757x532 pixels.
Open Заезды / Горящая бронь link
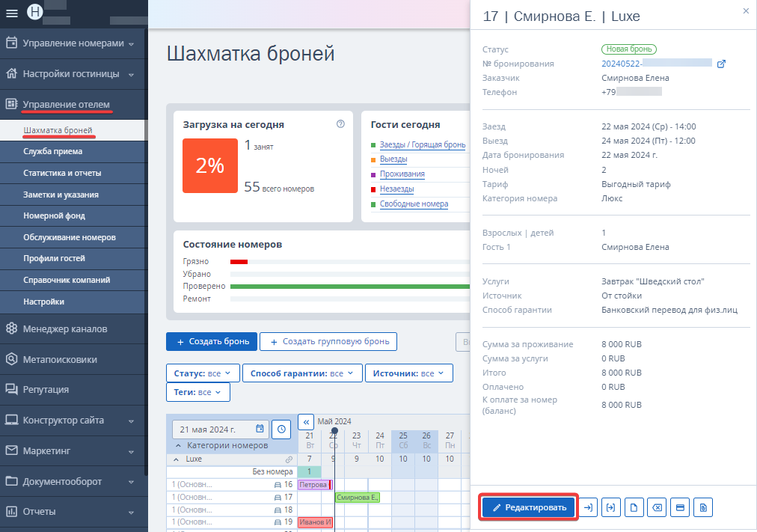click(x=423, y=144)
